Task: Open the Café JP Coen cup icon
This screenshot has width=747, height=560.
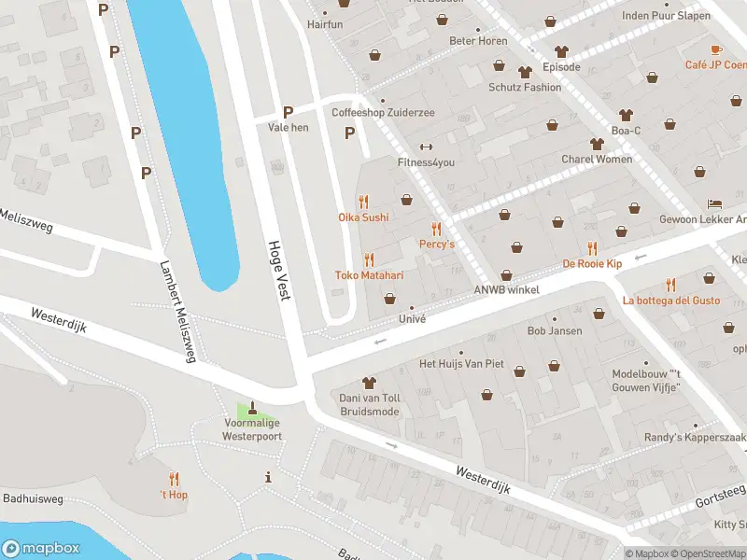Action: (x=716, y=49)
